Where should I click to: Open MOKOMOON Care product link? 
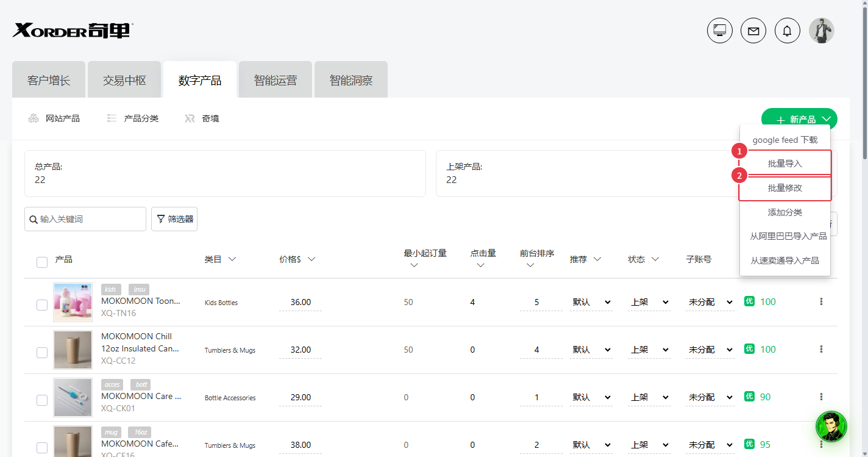141,396
